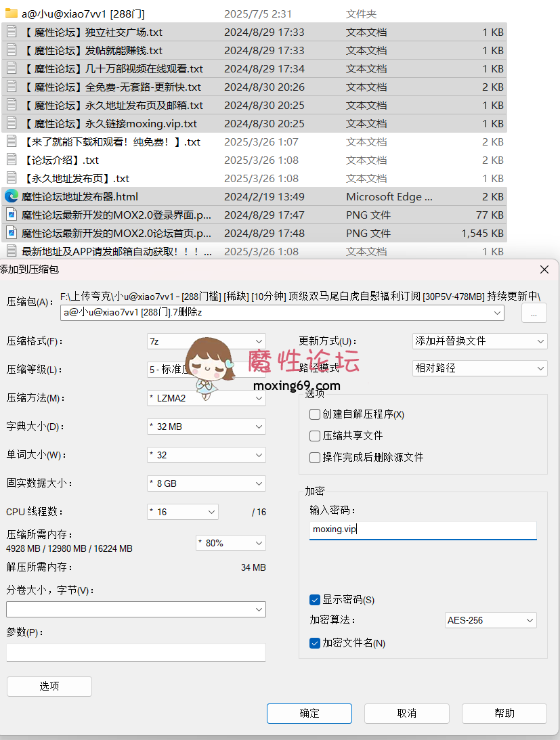Open the archive name combo box dropdown
The image size is (560, 740).
[497, 312]
